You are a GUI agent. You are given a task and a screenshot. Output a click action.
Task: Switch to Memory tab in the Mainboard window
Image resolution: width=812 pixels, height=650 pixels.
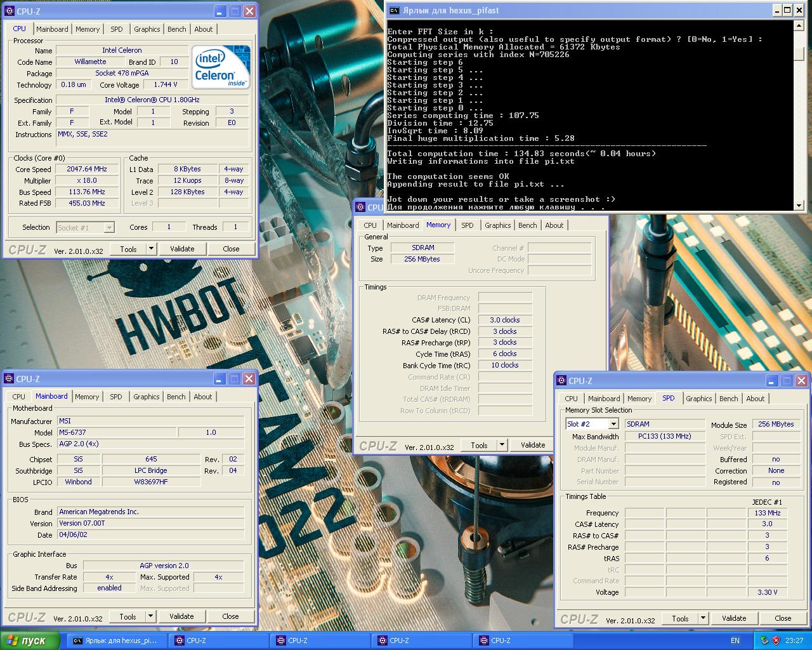[x=87, y=397]
